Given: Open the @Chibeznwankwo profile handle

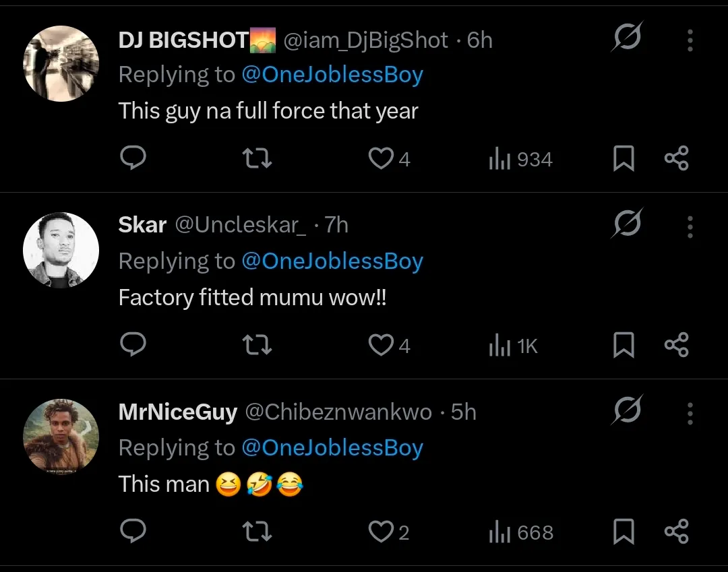Looking at the screenshot, I should tap(338, 412).
